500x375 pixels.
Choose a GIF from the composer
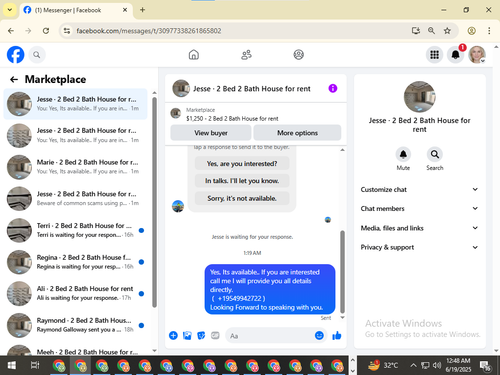click(x=215, y=335)
